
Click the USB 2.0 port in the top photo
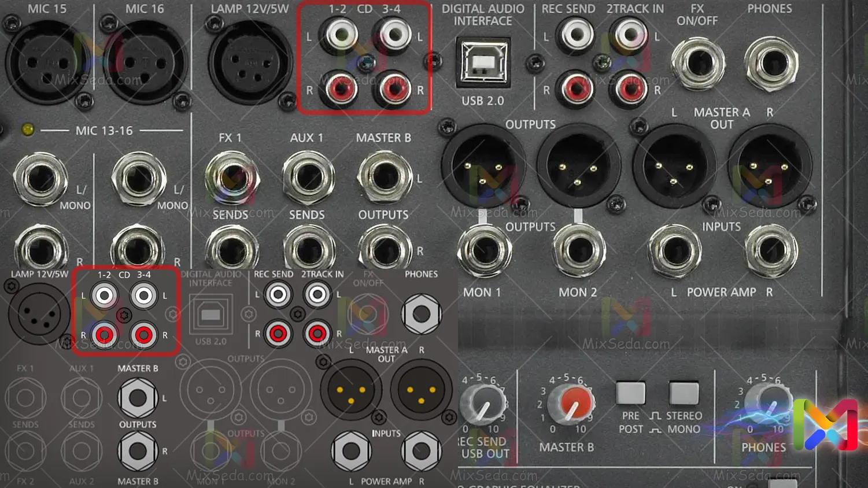click(x=483, y=62)
